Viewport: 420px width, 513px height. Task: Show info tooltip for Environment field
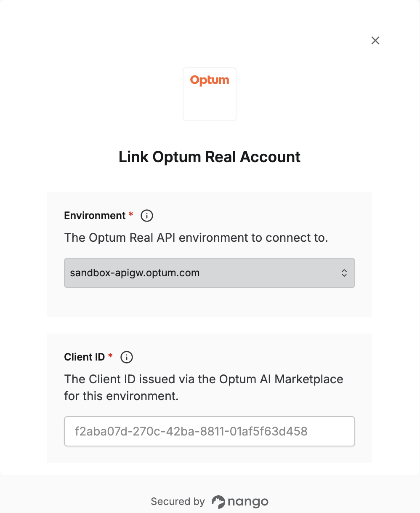tap(146, 216)
